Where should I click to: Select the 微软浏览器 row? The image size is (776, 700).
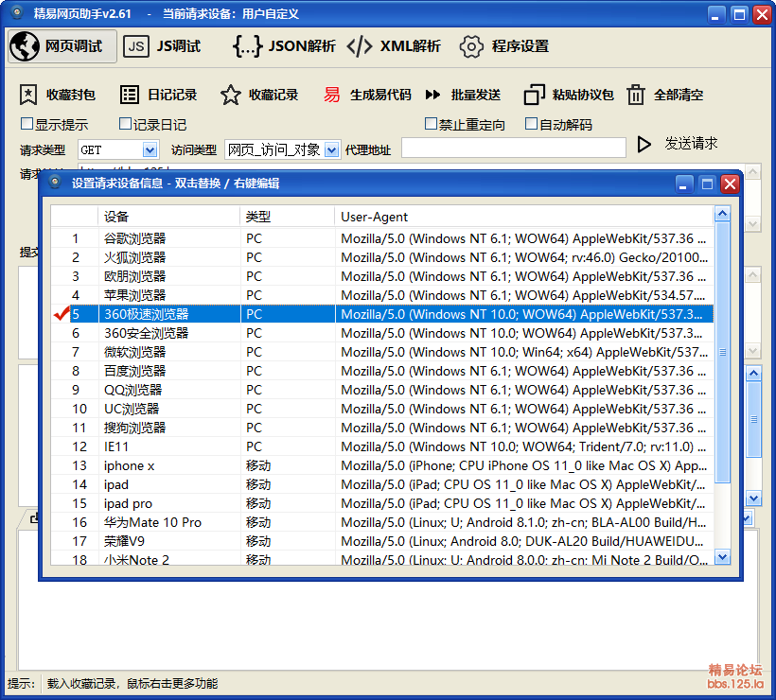pos(382,352)
